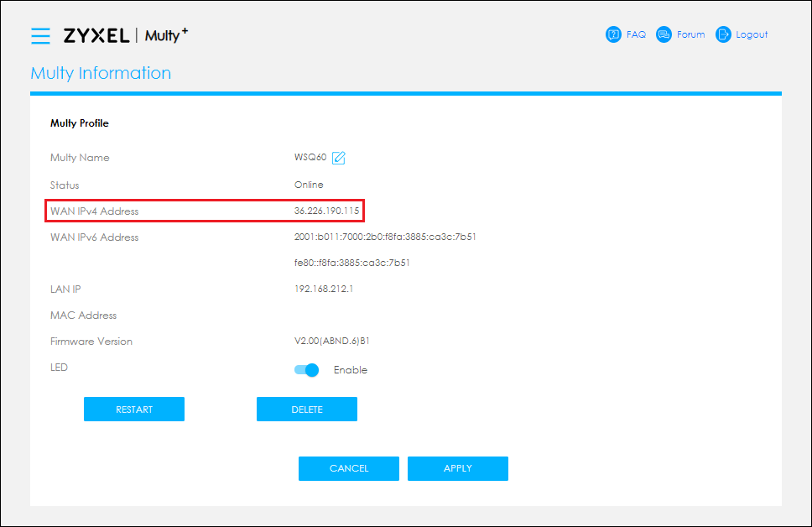The image size is (812, 527).
Task: Click the DELETE button
Action: coord(307,410)
